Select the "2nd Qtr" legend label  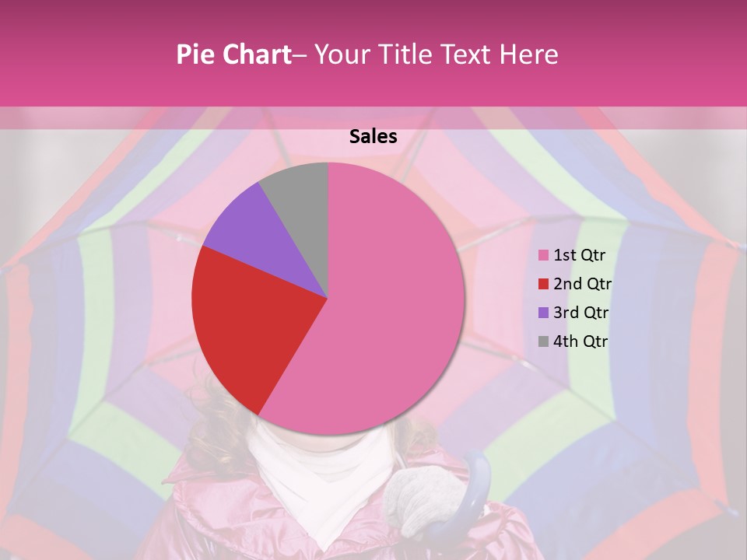click(x=583, y=284)
